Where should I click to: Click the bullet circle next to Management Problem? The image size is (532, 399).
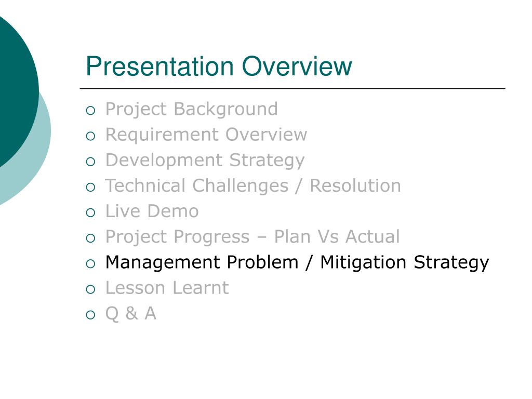tap(91, 263)
